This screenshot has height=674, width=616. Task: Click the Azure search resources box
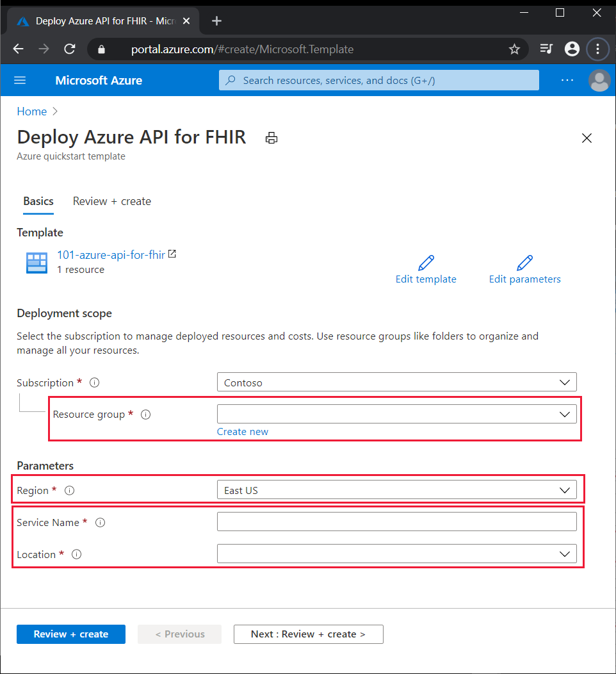pos(379,80)
